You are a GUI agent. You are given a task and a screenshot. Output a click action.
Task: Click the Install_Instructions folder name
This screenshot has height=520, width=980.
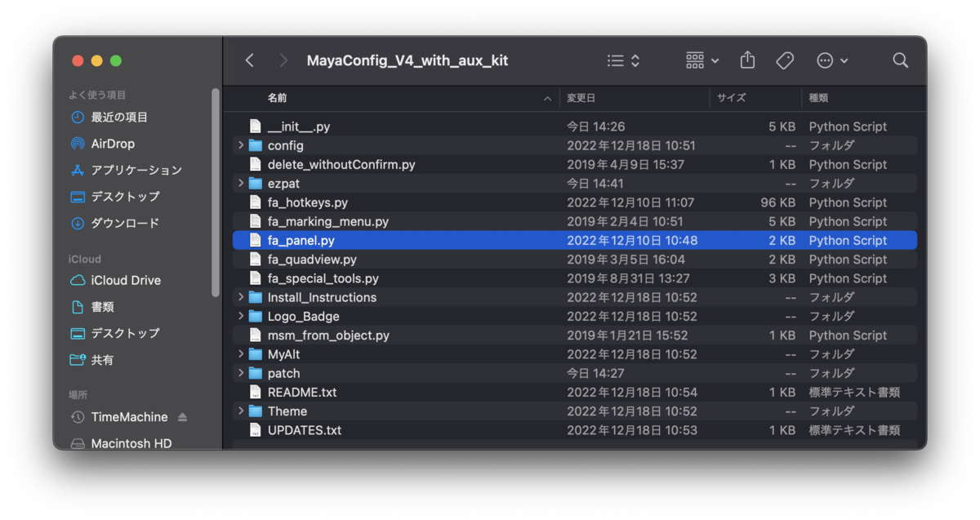tap(322, 297)
